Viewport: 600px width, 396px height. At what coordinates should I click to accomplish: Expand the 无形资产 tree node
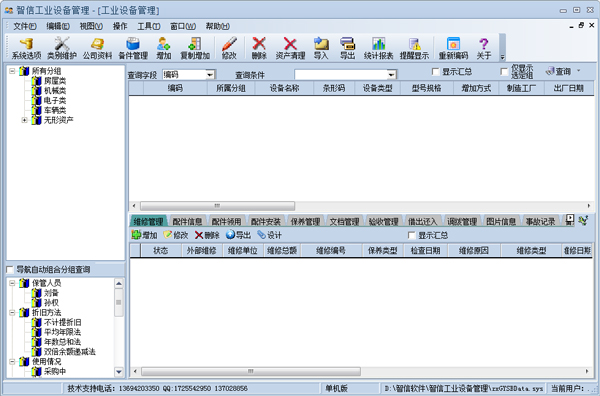click(x=24, y=120)
